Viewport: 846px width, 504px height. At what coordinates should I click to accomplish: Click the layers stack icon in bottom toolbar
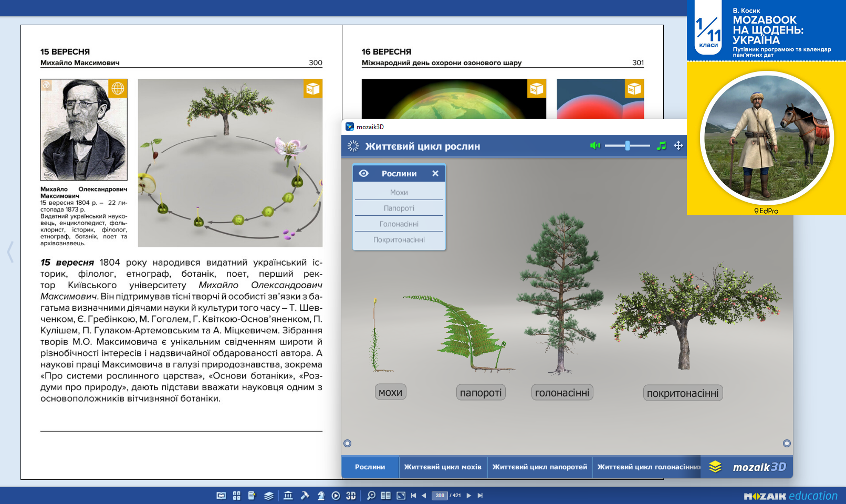pos(269,496)
